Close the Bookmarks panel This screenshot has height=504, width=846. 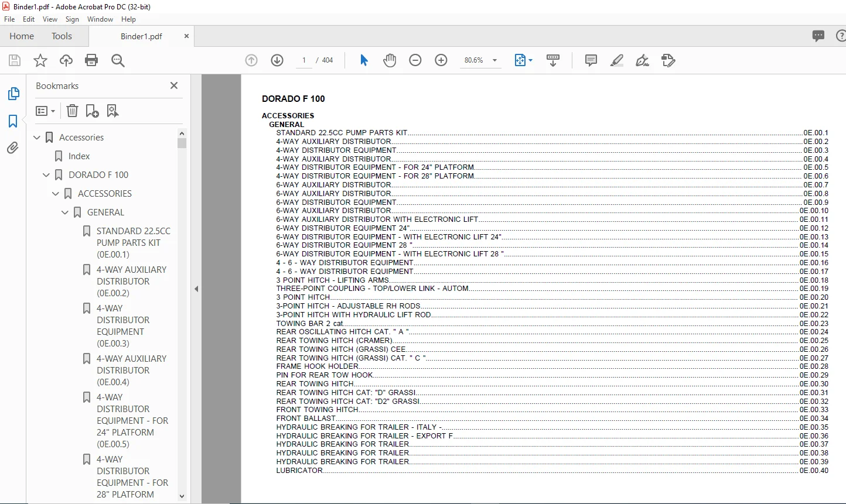click(174, 85)
